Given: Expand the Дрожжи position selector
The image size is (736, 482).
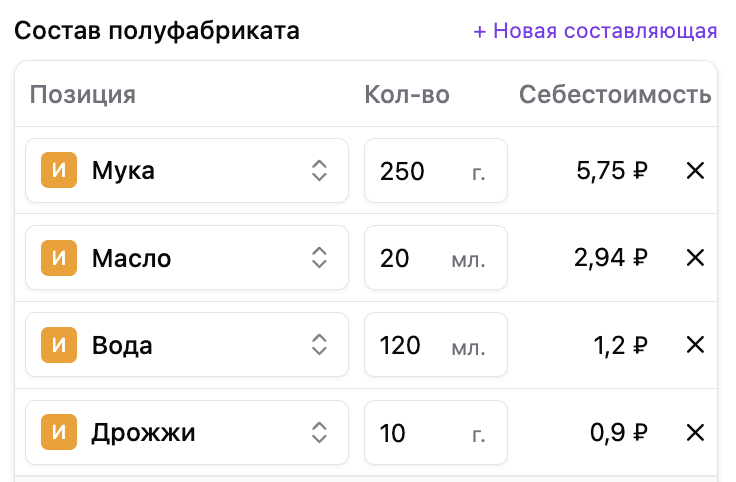Looking at the screenshot, I should click(319, 432).
